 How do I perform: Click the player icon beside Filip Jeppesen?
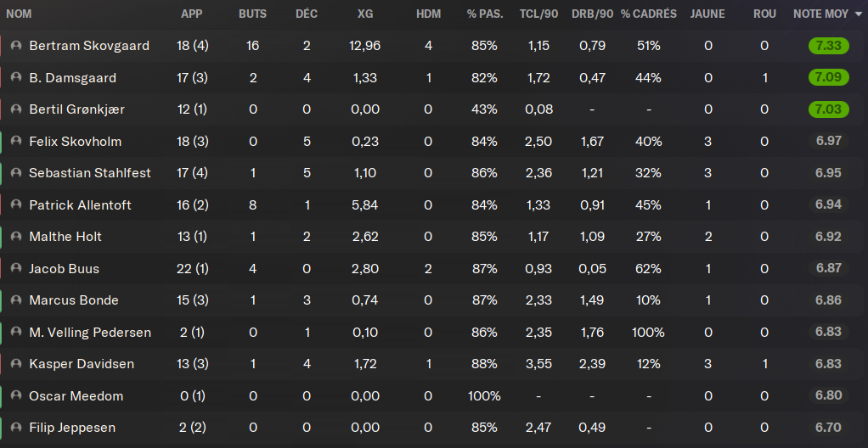[16, 428]
